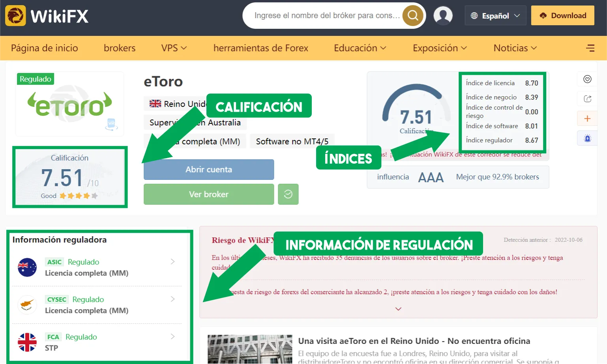Click the Regulado badge on logo
Screen dimensions: 607x364
(36, 79)
